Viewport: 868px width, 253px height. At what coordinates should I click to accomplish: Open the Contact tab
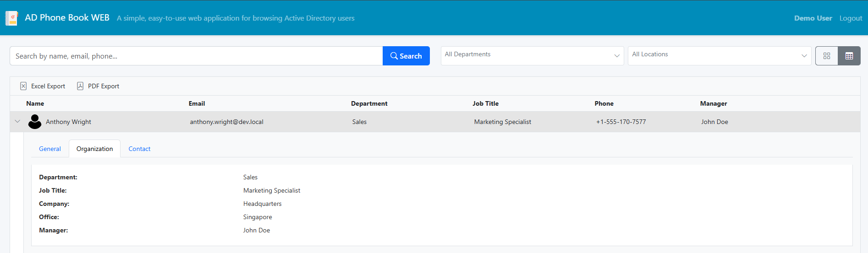[x=139, y=149]
